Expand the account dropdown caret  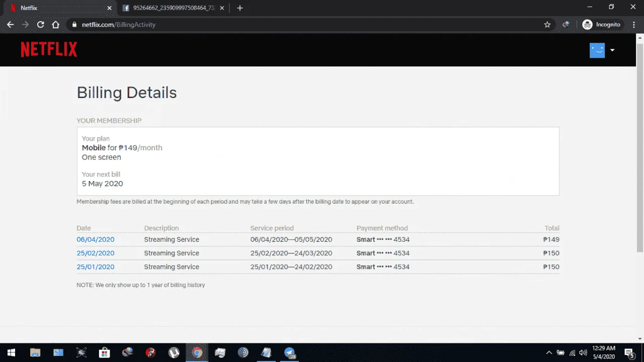tap(612, 50)
